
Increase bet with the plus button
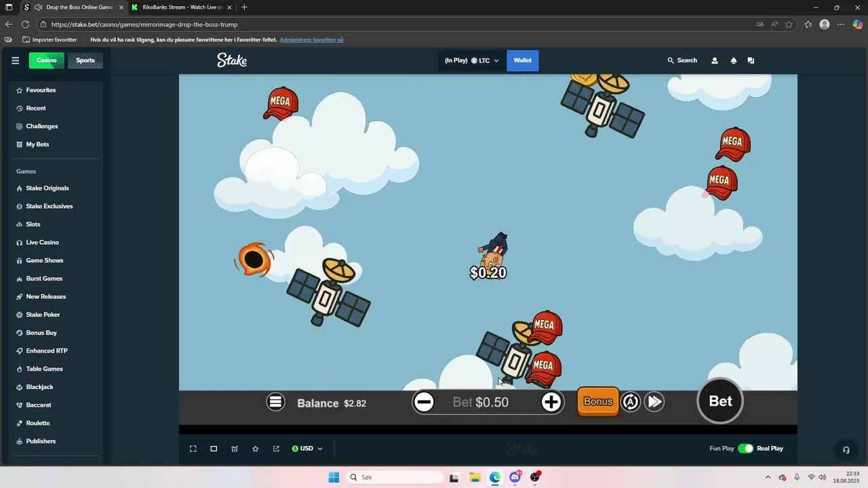[551, 402]
